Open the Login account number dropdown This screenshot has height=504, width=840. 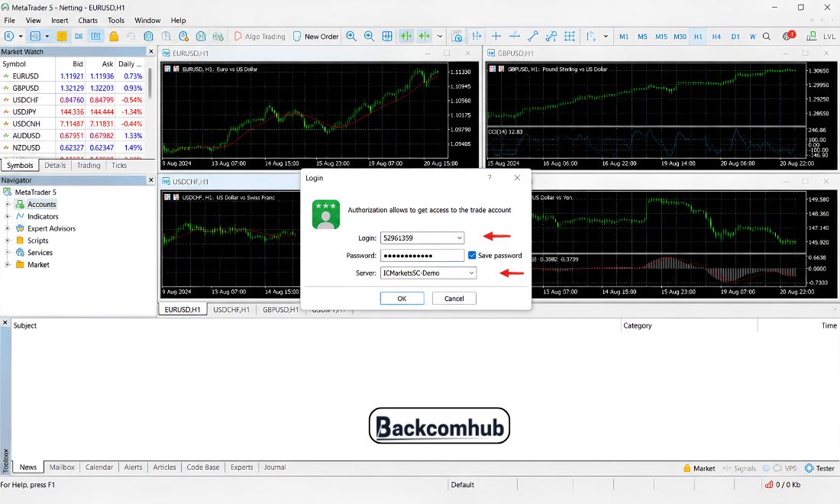(x=459, y=237)
